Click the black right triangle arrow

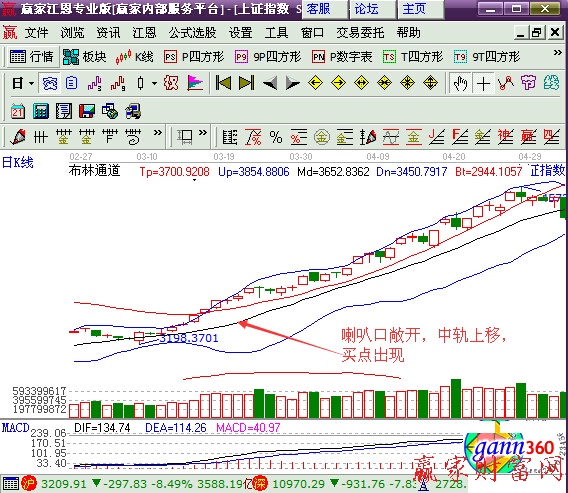[x=293, y=83]
